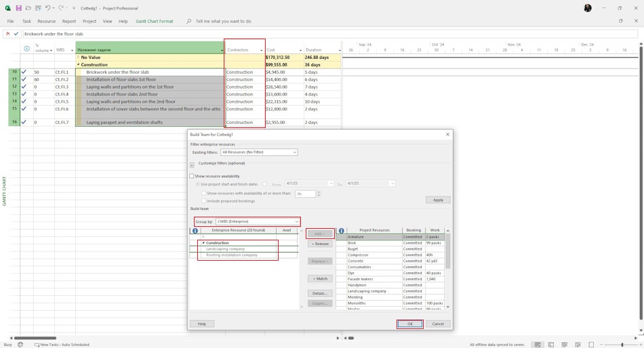Select Use project start and finish dates radio
The image size is (644, 348).
tap(197, 184)
